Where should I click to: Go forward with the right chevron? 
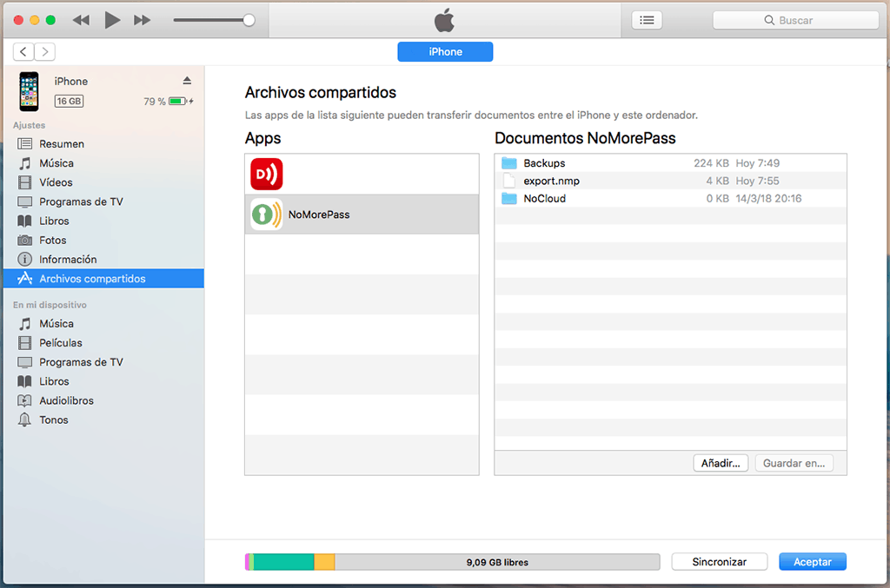45,51
